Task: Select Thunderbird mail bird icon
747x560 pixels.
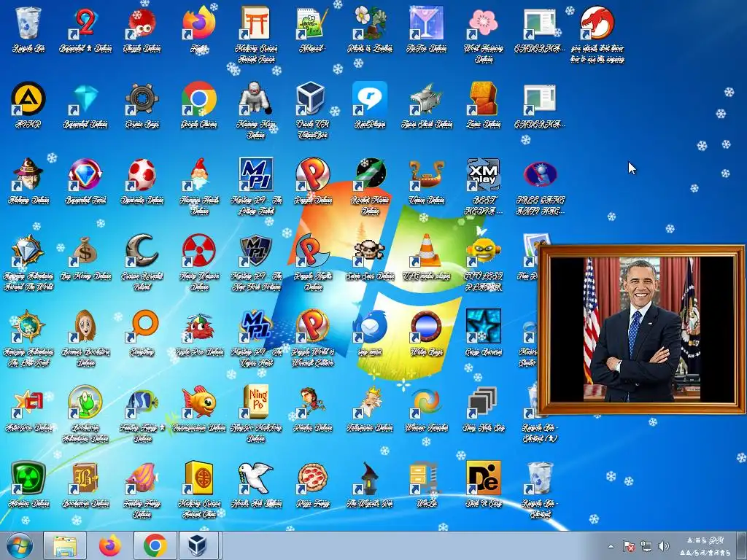Action: [370, 326]
